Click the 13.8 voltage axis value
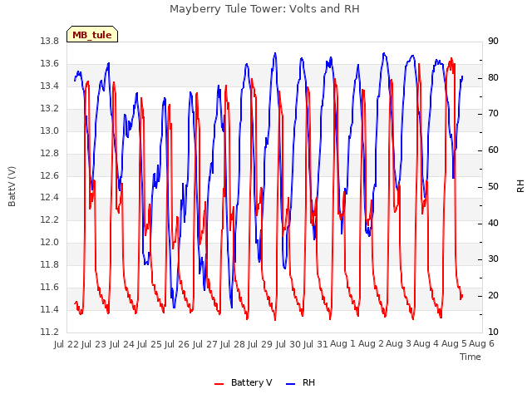 (50, 42)
